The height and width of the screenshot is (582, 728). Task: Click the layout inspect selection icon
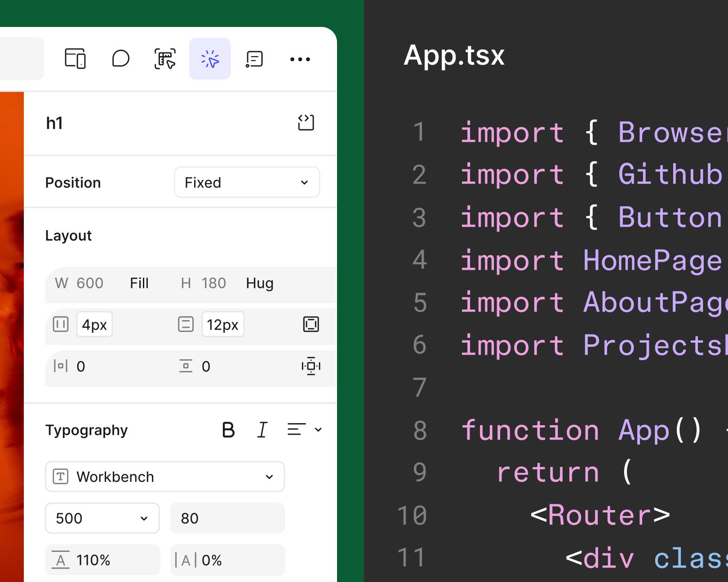click(x=165, y=59)
